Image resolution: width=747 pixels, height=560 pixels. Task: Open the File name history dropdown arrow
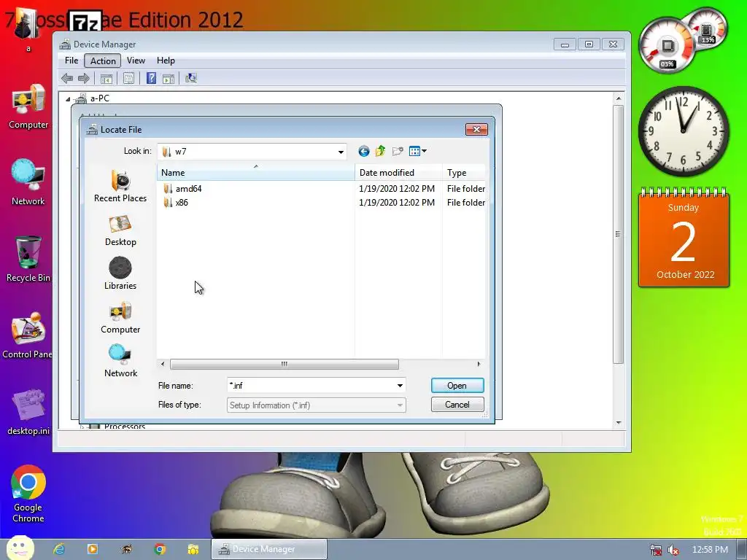(400, 386)
